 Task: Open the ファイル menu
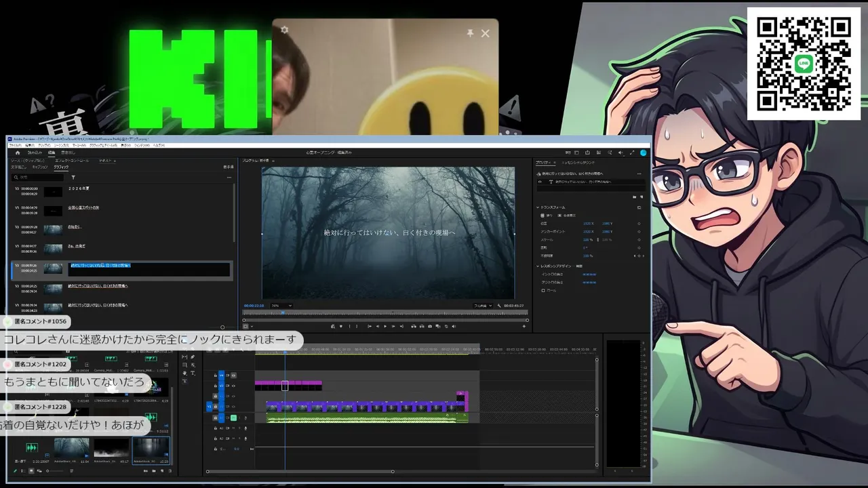[x=16, y=145]
